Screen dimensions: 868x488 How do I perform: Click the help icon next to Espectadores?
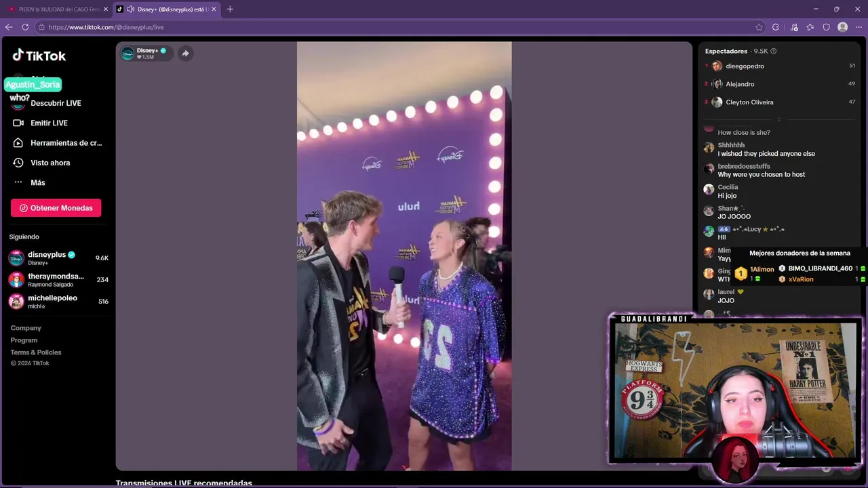[x=774, y=52]
